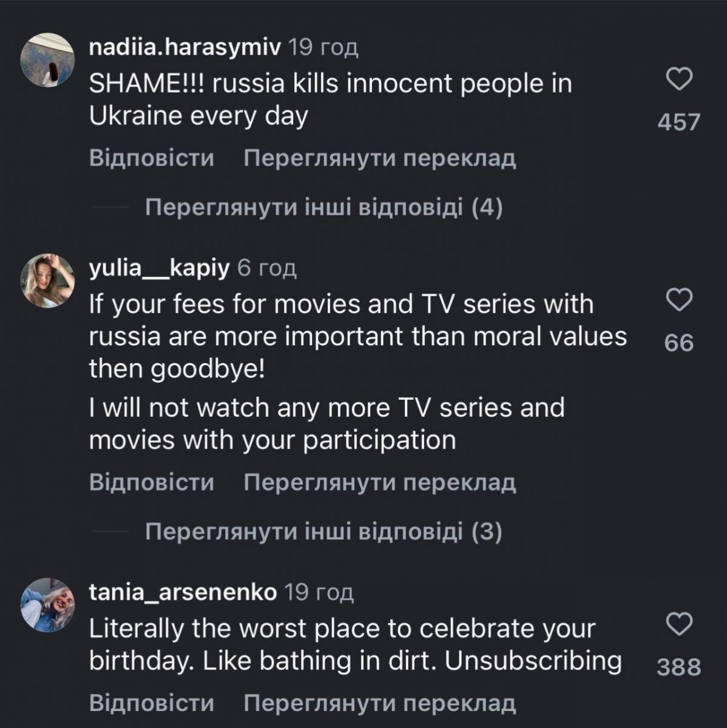The width and height of the screenshot is (727, 728).
Task: Open nadiia.harasymiv's profile picture
Action: (47, 60)
